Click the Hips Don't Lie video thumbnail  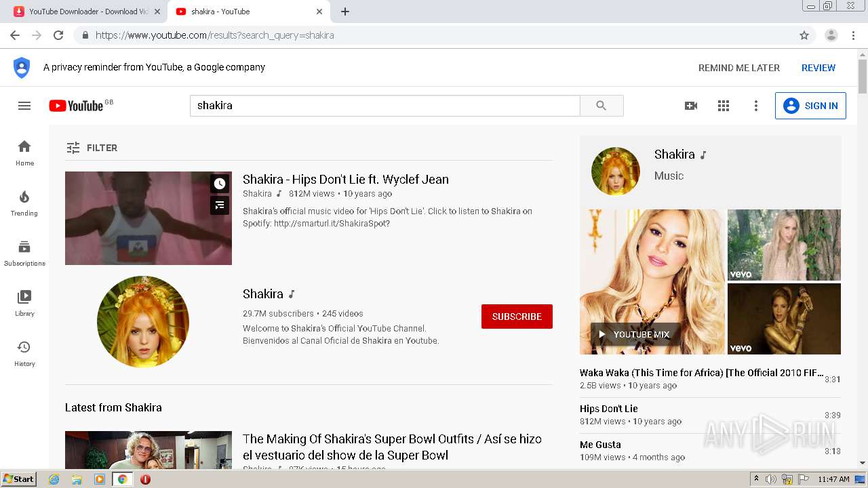(149, 218)
